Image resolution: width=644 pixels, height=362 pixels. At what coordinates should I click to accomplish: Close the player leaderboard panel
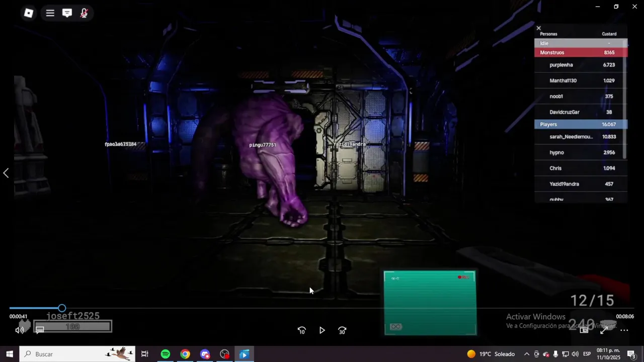click(538, 28)
